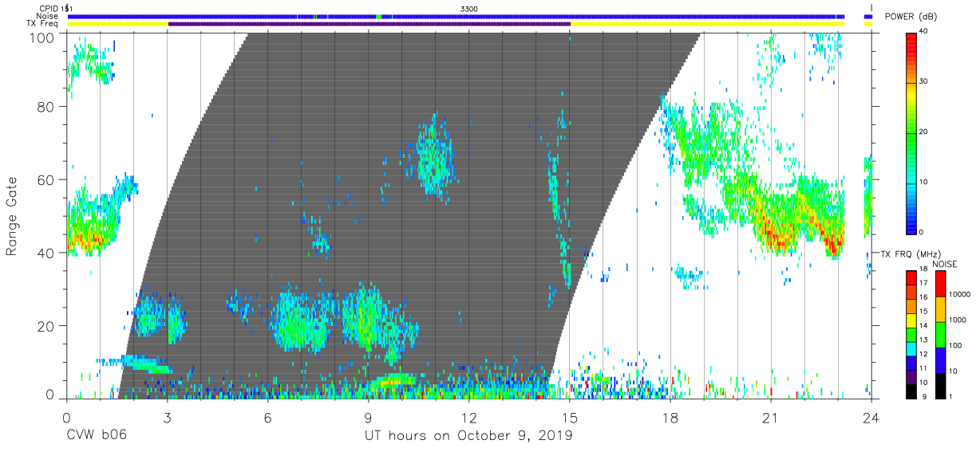Click the 'TX Freq' row label
Image resolution: width=980 pixels, height=452 pixels.
[x=42, y=24]
